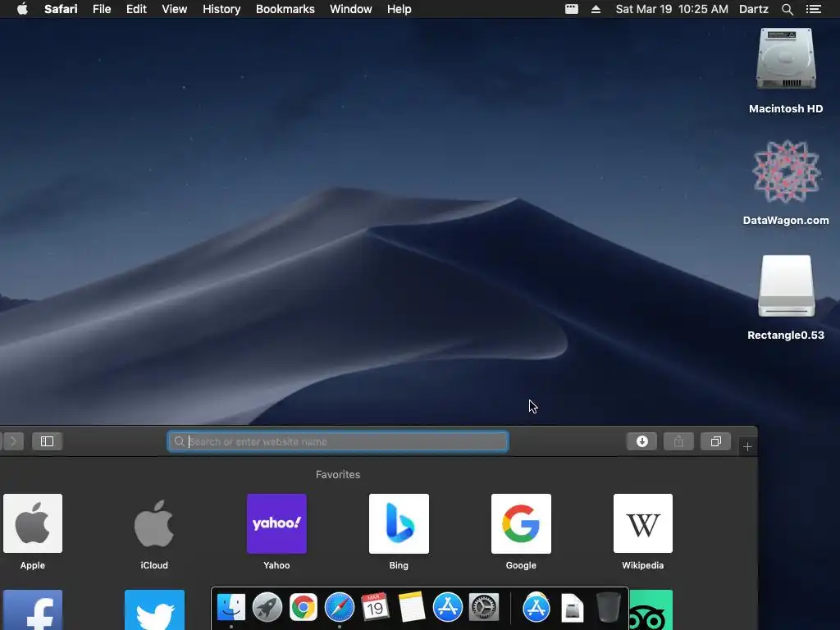
Task: Open Spotlight search magnifier
Action: [787, 9]
